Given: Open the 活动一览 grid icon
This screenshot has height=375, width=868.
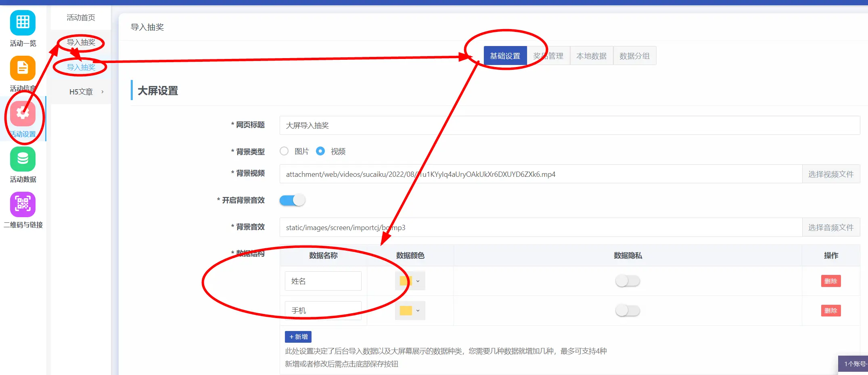Looking at the screenshot, I should coord(23,23).
